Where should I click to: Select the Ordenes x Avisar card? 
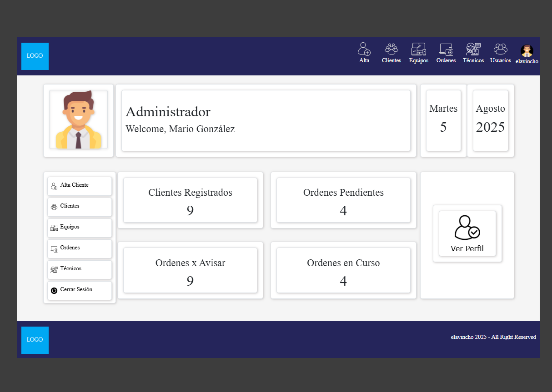190,270
